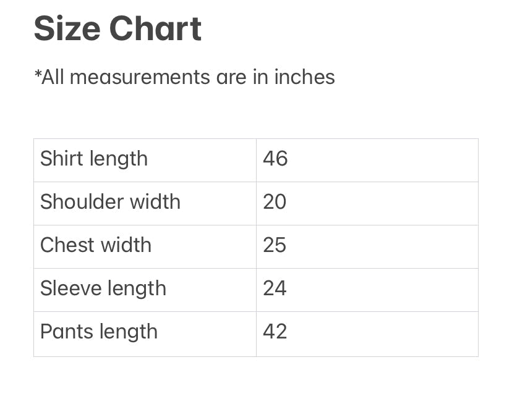Image resolution: width=512 pixels, height=420 pixels.
Task: Click the Shoulder width value 20
Action: click(275, 202)
